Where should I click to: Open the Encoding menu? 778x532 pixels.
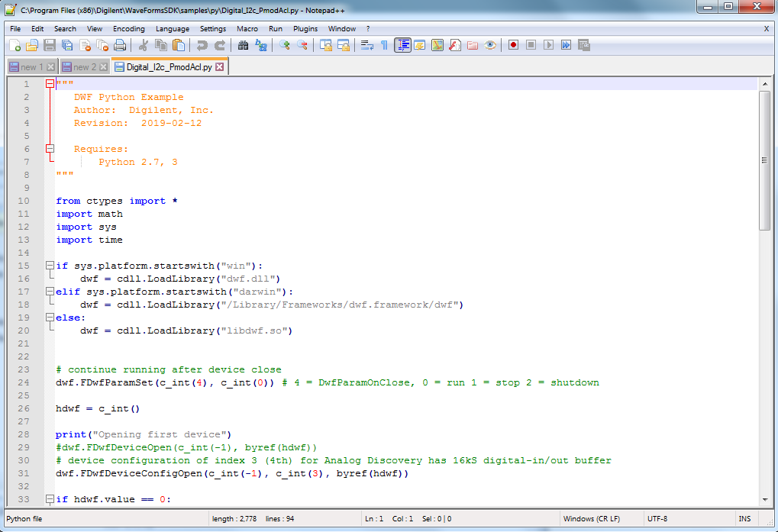tap(128, 29)
